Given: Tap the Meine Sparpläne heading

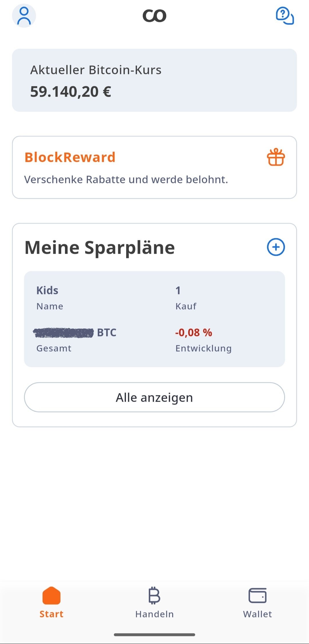Looking at the screenshot, I should pos(100,247).
